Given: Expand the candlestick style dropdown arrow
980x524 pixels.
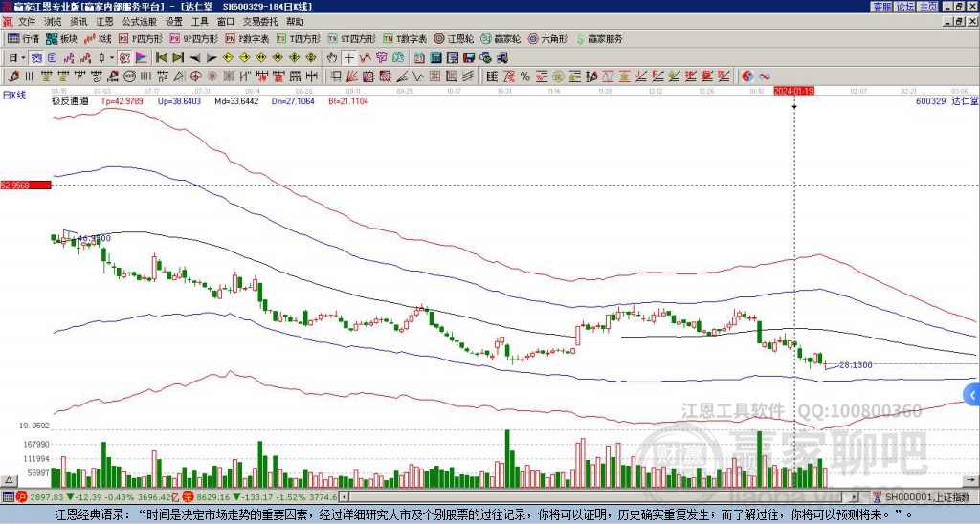Looking at the screenshot, I should (111, 57).
